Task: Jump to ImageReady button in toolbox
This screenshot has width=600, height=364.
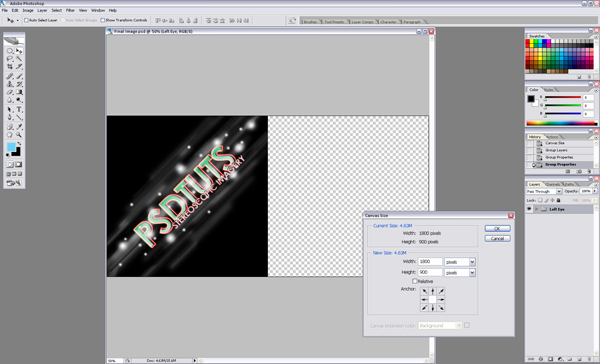Action: tap(14, 183)
